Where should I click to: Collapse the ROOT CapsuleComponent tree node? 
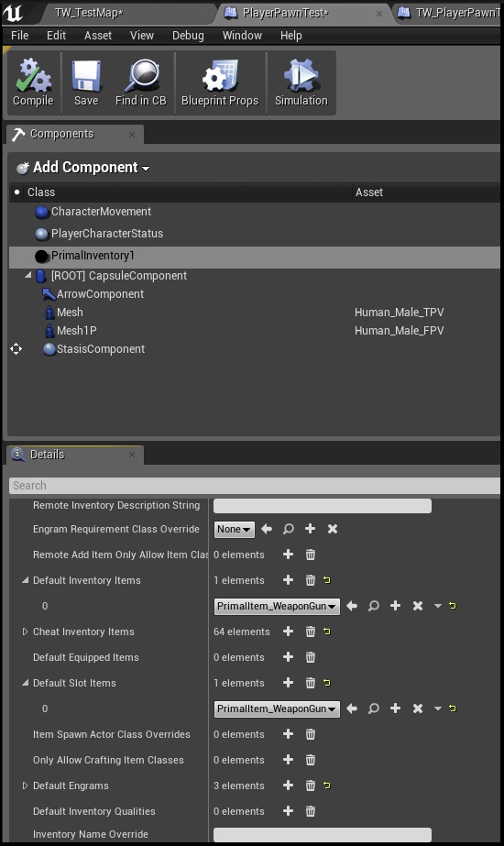click(28, 275)
